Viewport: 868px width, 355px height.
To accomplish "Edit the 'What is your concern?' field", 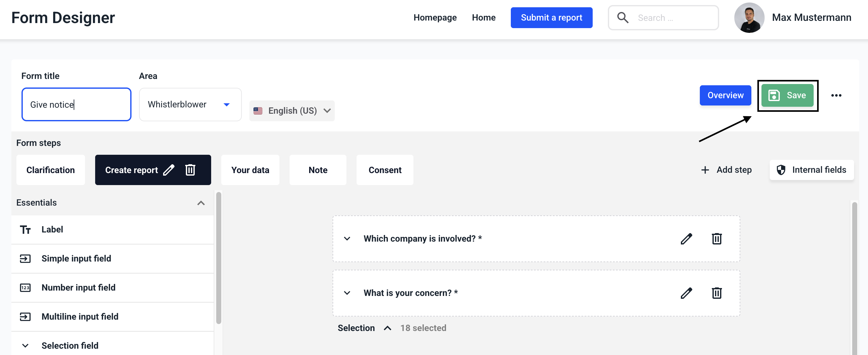I will (686, 293).
